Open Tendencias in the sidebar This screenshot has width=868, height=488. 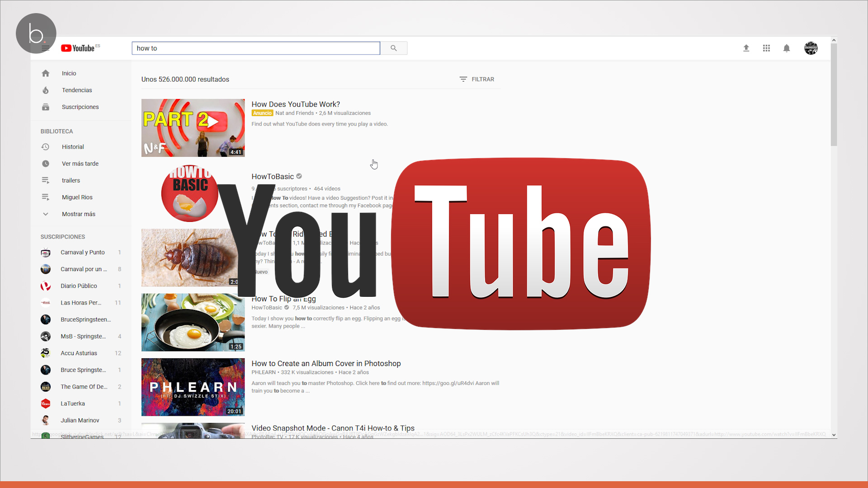(x=77, y=90)
